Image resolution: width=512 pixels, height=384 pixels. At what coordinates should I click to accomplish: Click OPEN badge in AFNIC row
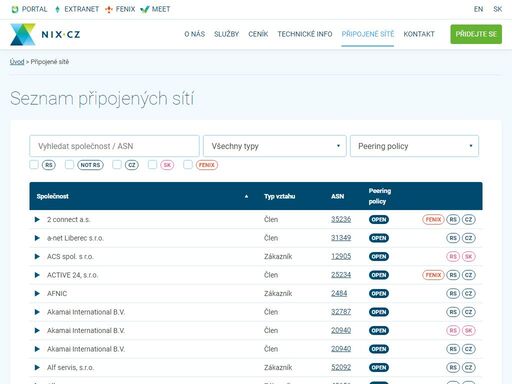[x=379, y=294]
